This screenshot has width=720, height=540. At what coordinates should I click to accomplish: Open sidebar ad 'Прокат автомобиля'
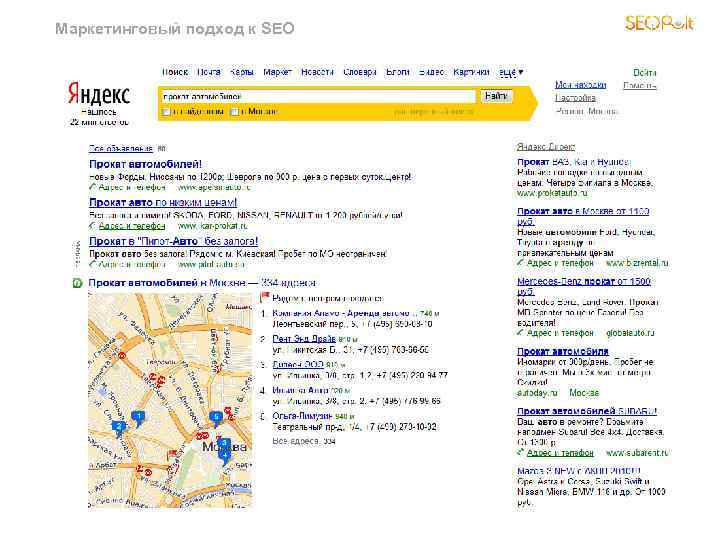coord(562,351)
